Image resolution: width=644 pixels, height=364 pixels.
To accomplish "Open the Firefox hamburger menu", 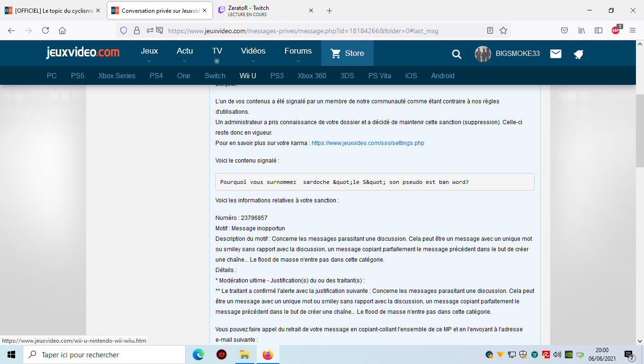I will 633,30.
